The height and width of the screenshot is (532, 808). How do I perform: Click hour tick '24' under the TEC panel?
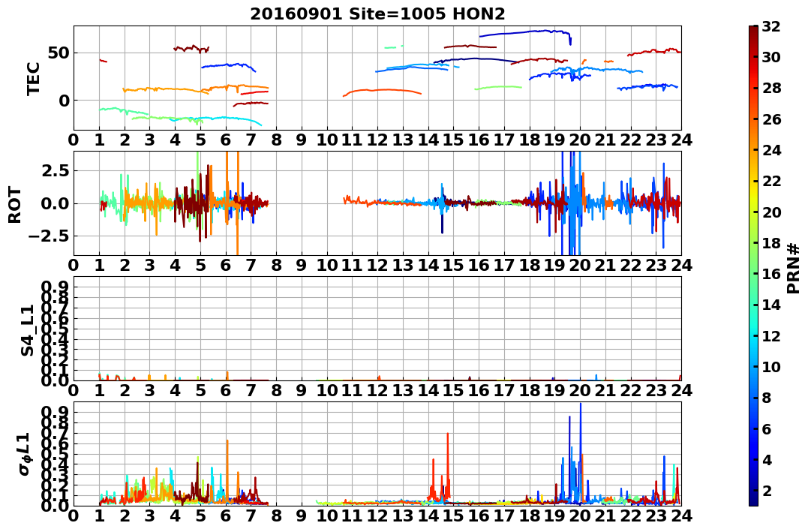pyautogui.click(x=682, y=140)
